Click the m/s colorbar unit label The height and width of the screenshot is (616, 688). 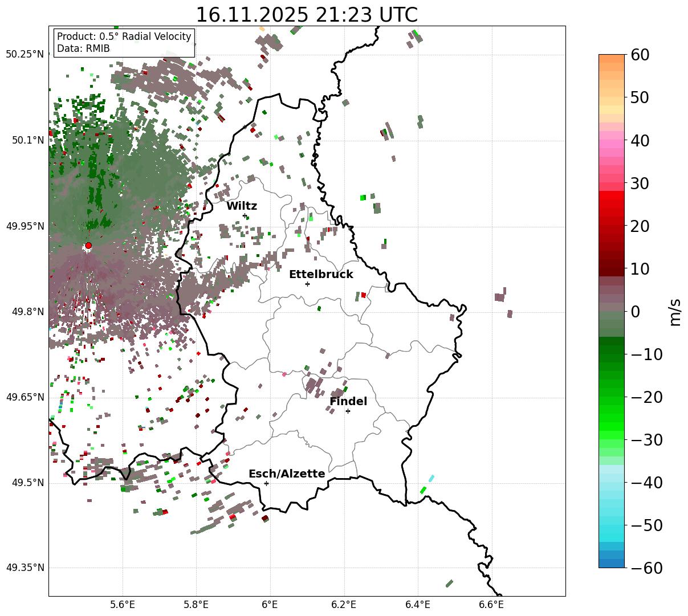click(x=675, y=312)
